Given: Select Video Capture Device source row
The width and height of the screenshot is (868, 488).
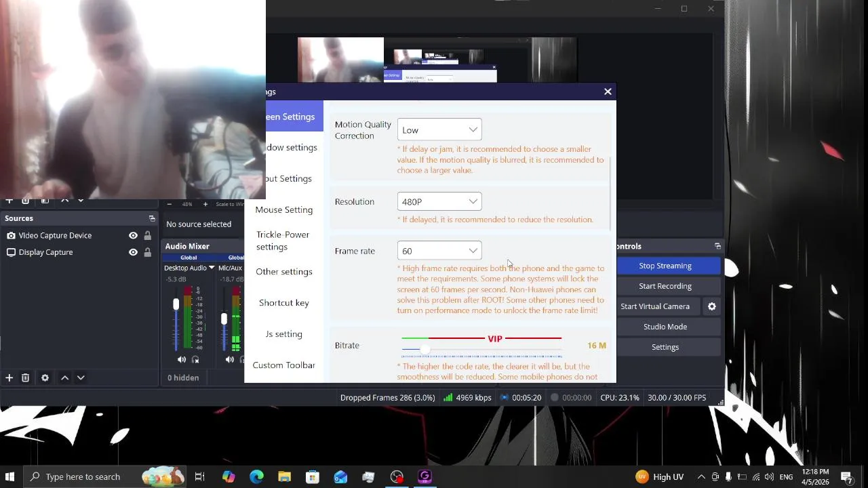Looking at the screenshot, I should pos(79,235).
